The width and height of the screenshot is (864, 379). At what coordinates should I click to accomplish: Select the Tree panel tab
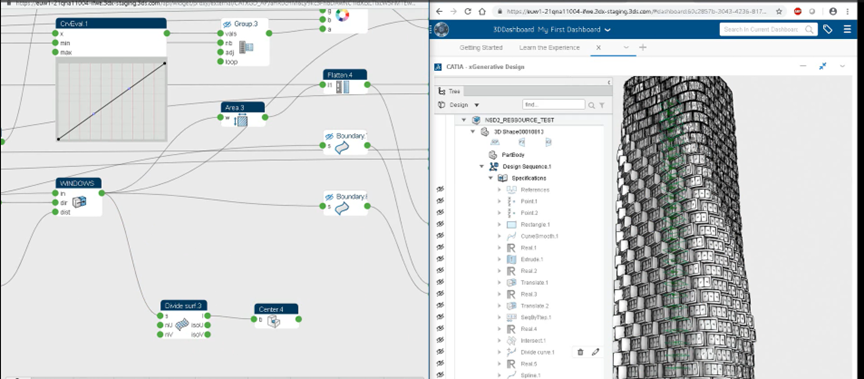tap(450, 91)
